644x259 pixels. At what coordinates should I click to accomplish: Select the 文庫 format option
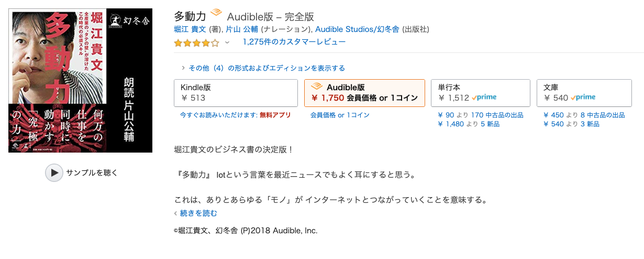(x=584, y=93)
